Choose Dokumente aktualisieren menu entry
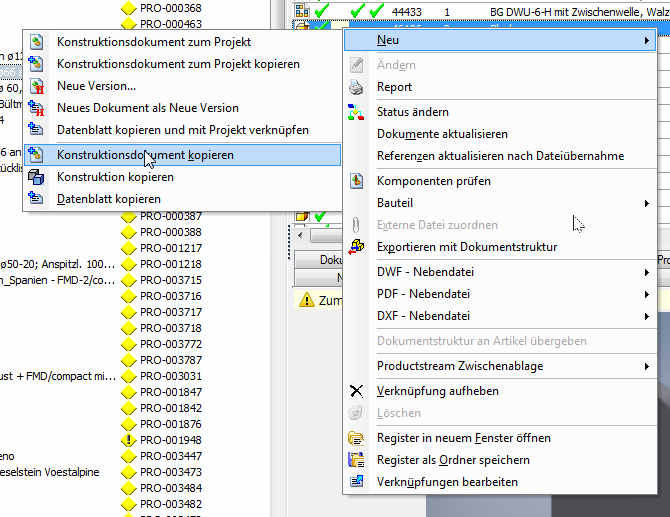 442,134
